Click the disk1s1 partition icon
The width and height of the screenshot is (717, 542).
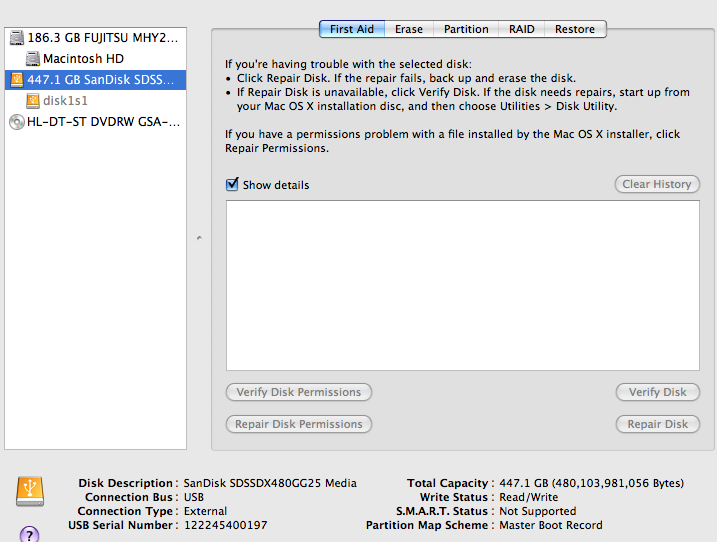pyautogui.click(x=32, y=101)
